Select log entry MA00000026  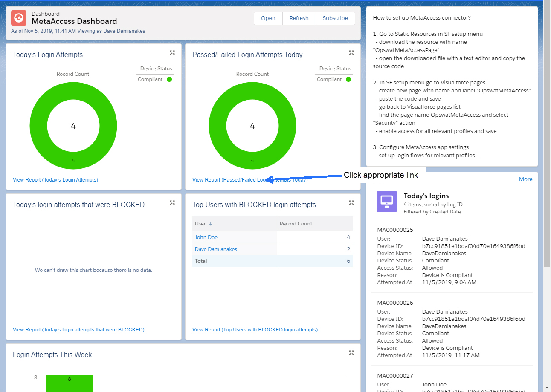tap(395, 303)
